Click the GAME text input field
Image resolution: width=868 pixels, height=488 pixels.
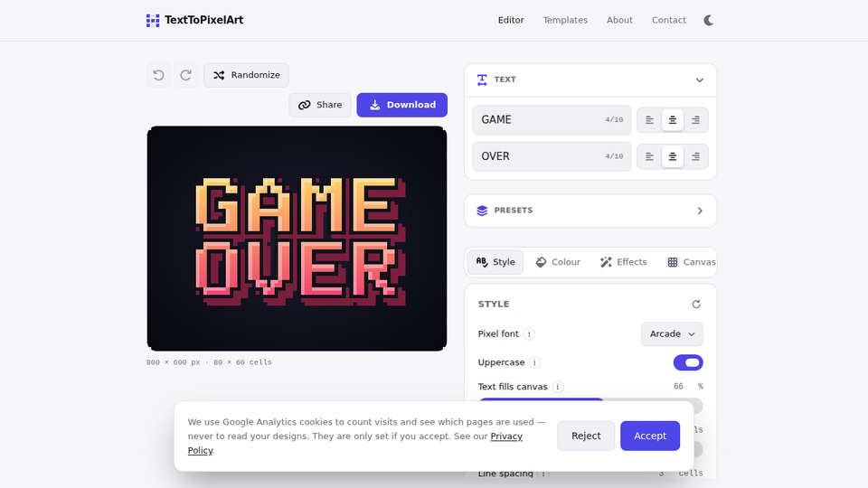552,120
